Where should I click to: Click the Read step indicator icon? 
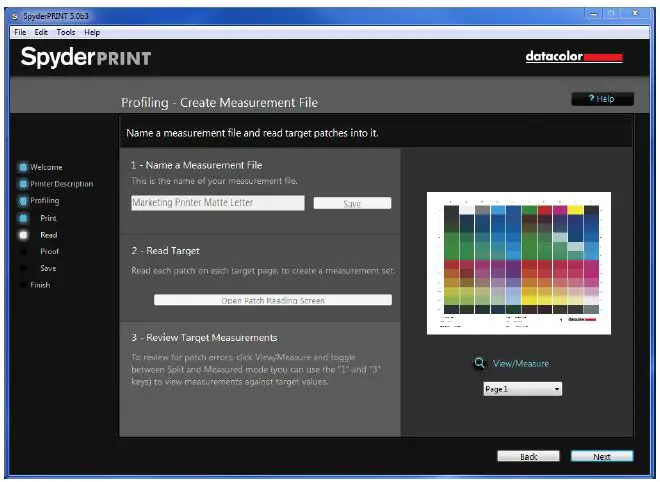pos(23,235)
